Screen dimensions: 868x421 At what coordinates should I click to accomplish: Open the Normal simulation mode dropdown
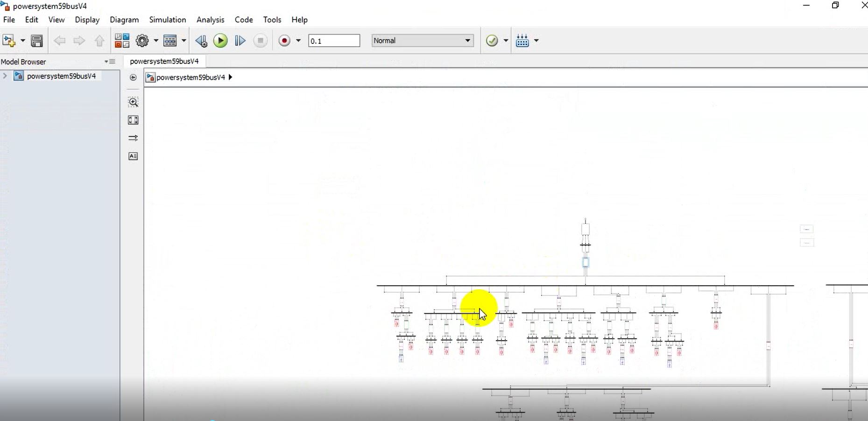[x=422, y=41]
